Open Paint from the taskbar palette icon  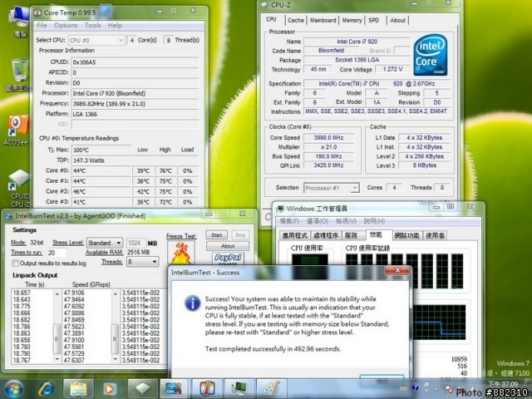pyautogui.click(x=271, y=389)
